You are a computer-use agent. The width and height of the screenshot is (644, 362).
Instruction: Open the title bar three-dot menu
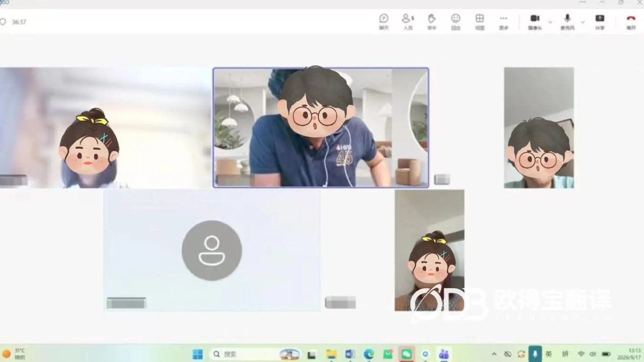pos(582,2)
